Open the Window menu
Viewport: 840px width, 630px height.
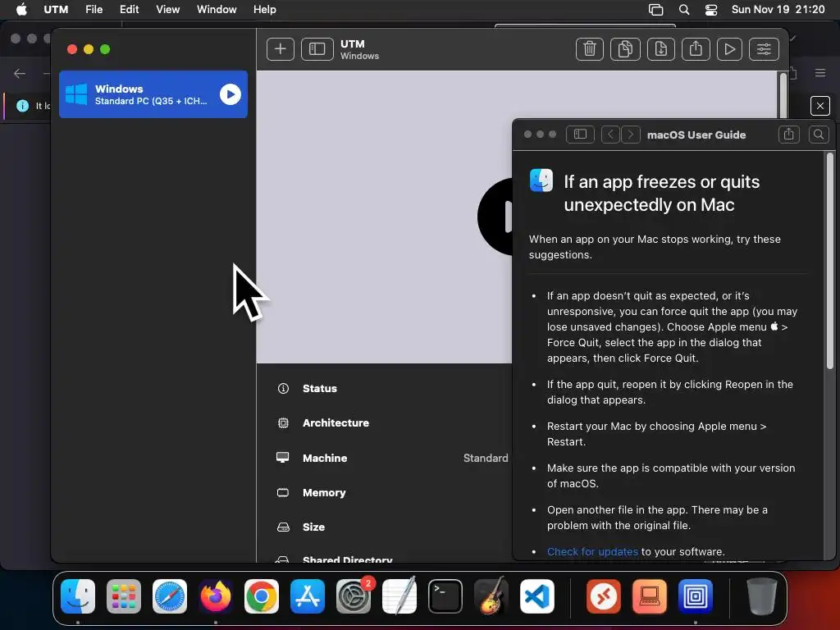[x=217, y=10]
